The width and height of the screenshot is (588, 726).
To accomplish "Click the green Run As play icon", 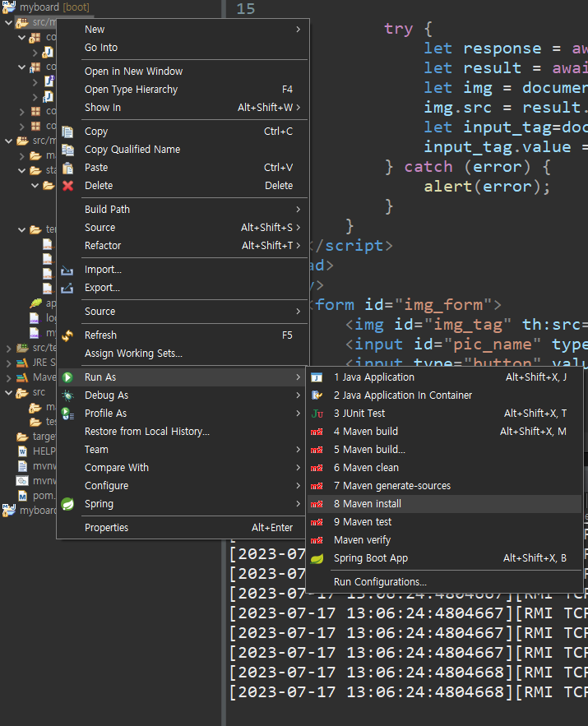I will [67, 377].
